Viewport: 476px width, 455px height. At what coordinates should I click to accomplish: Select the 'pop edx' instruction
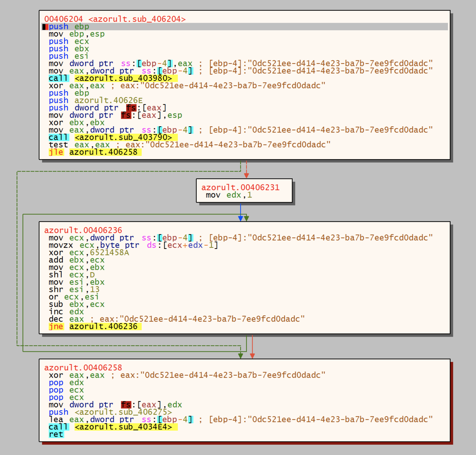coord(66,383)
